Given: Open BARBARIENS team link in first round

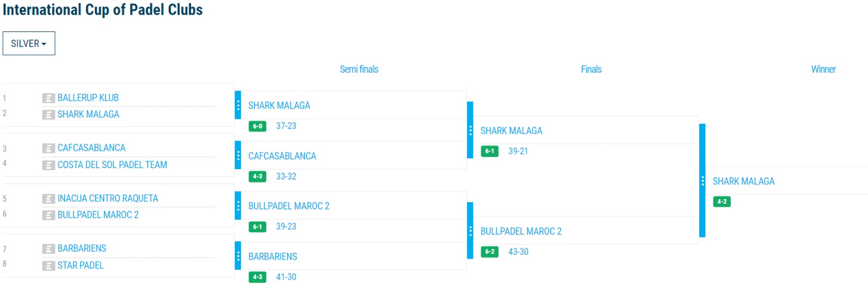Looking at the screenshot, I should point(82,248).
